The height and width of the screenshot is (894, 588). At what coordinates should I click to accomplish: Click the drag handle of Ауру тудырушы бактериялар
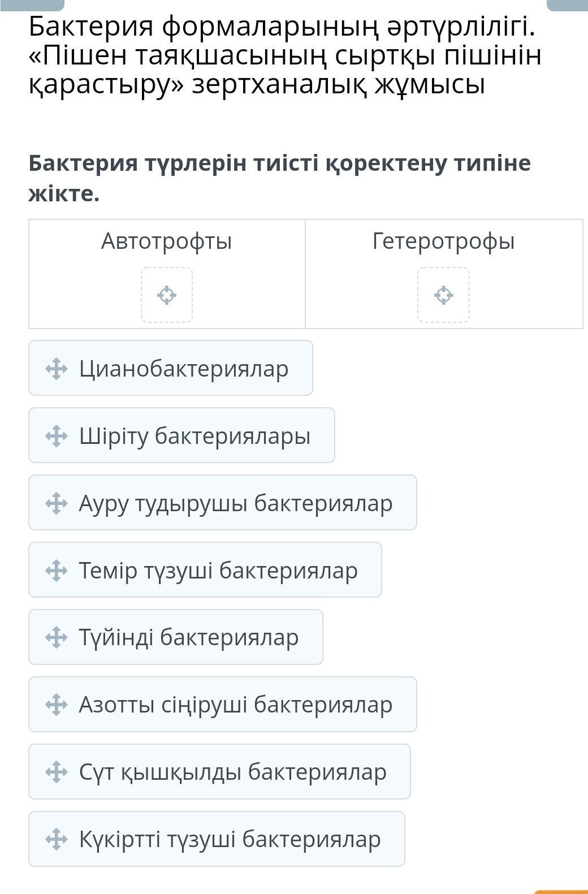56,503
